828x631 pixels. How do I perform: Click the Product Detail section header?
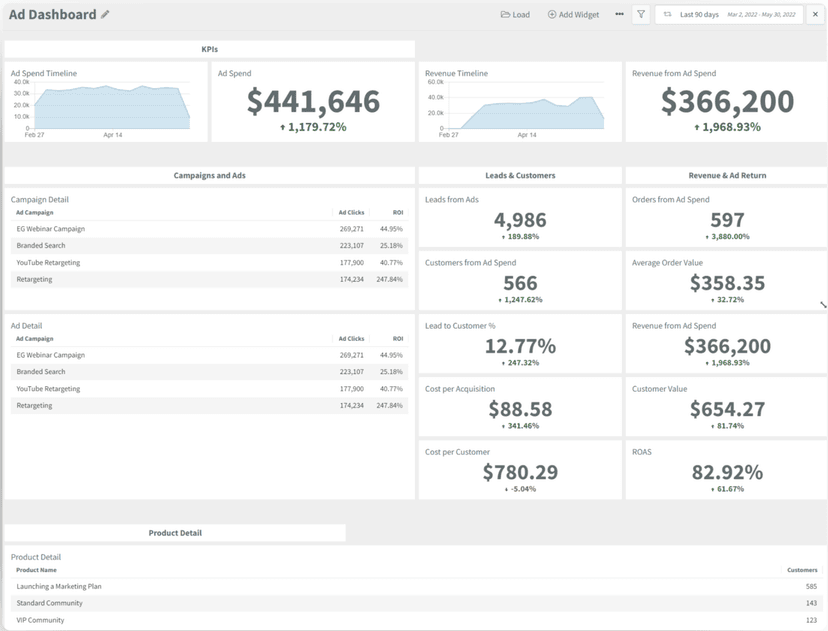175,532
